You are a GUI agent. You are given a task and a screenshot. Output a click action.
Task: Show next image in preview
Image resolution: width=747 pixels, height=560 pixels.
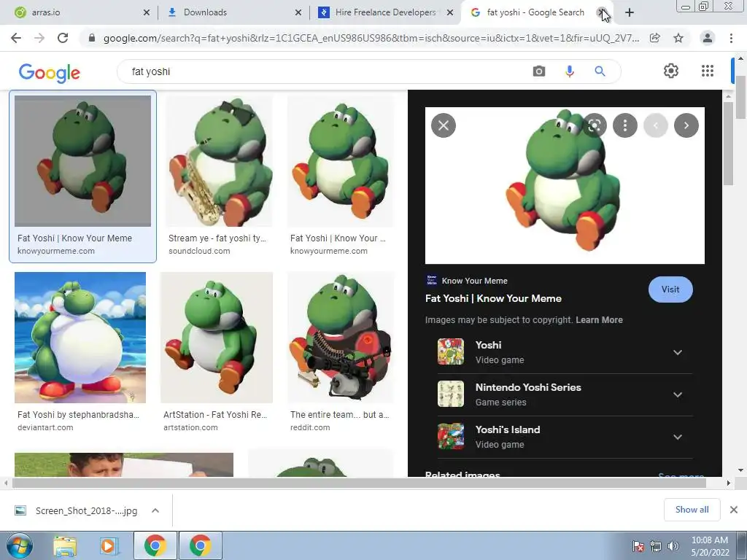pos(686,125)
